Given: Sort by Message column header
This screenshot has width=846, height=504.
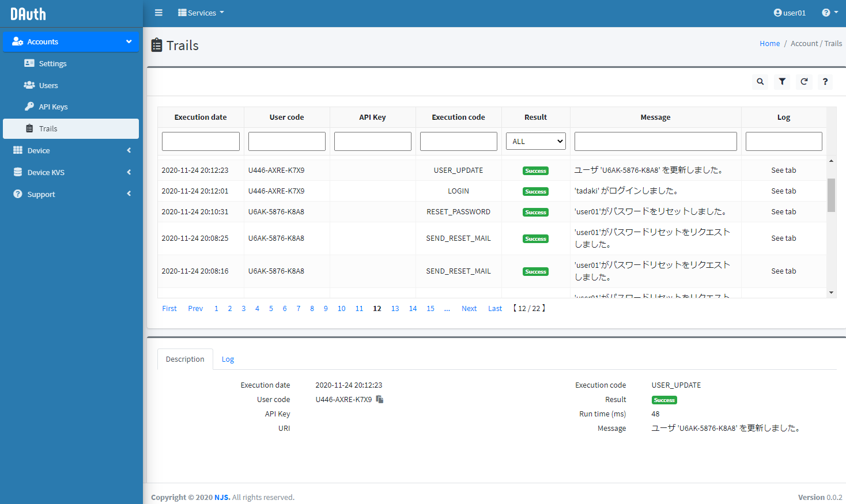Looking at the screenshot, I should [x=656, y=117].
